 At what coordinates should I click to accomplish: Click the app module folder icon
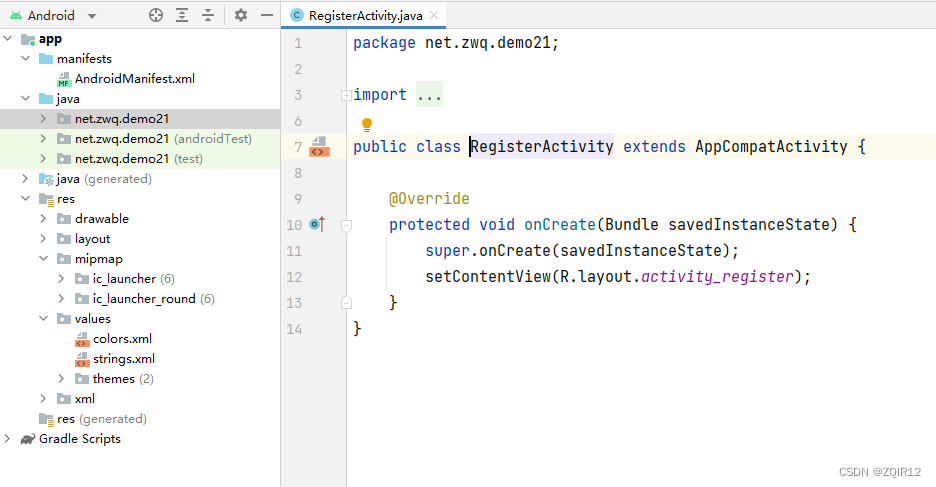28,39
